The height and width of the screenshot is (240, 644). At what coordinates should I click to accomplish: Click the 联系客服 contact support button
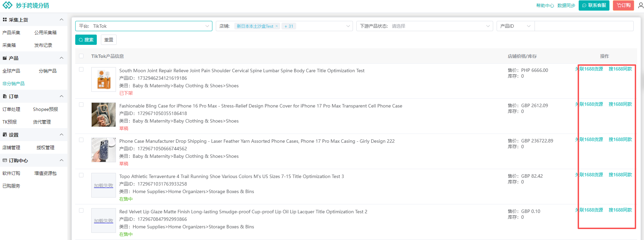pos(594,5)
